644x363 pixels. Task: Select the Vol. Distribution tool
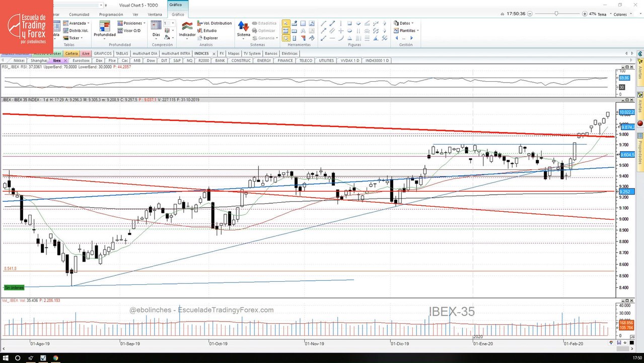tap(214, 23)
